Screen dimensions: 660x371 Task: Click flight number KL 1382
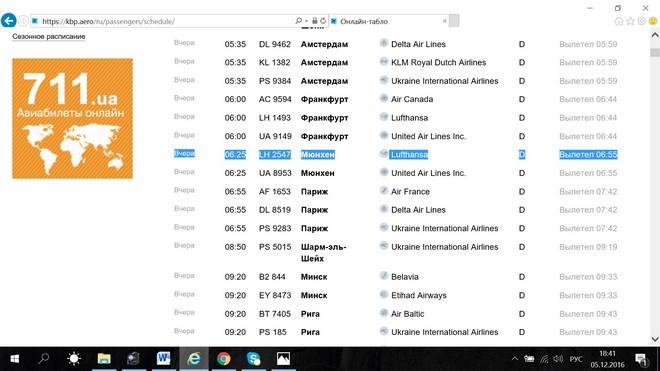[x=274, y=62]
